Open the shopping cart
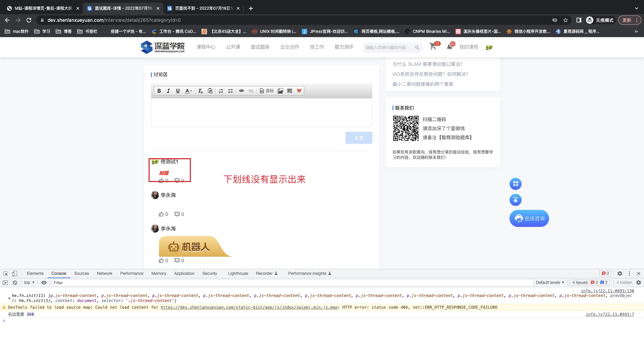This screenshot has height=362, width=644. [x=433, y=47]
